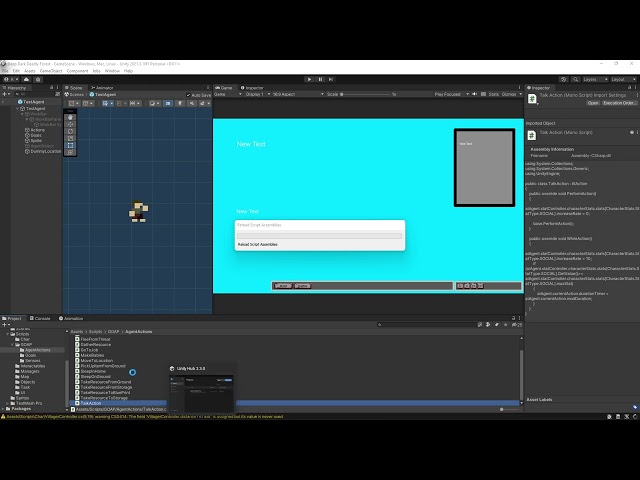Select the FleeFromThreat script
This screenshot has height=480, width=640.
point(93,339)
